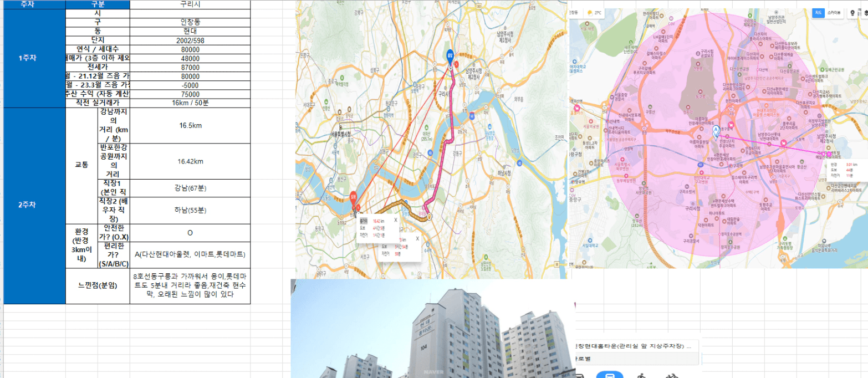Viewport: 868px width, 378px height.
Task: Close the 16.42 km distance popup
Action: [x=395, y=219]
